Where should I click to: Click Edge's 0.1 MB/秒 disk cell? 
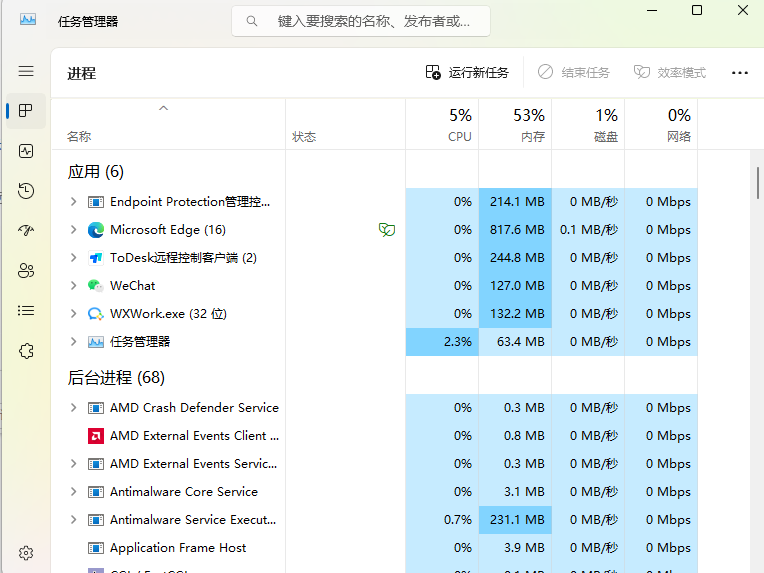pyautogui.click(x=588, y=229)
